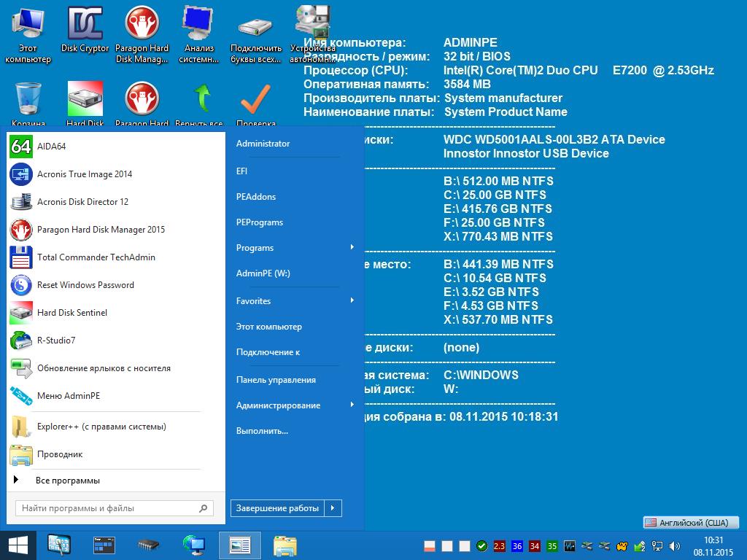747x560 pixels.
Task: Switch to the active window taskbar button
Action: tap(239, 545)
